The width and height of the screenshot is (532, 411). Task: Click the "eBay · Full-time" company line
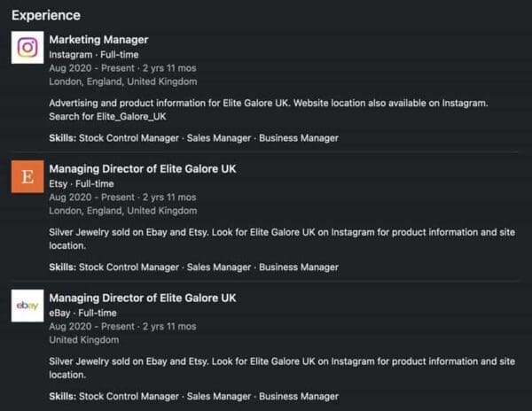click(x=84, y=313)
